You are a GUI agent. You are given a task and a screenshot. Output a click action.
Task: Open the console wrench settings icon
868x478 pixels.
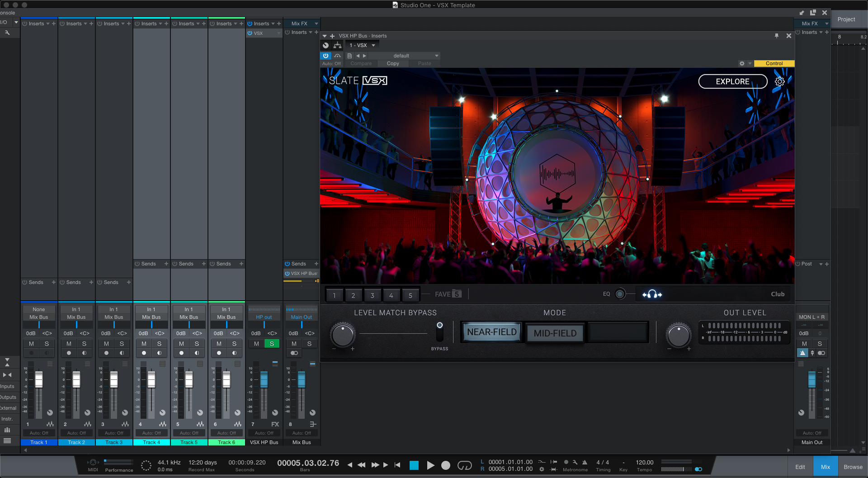click(x=7, y=33)
